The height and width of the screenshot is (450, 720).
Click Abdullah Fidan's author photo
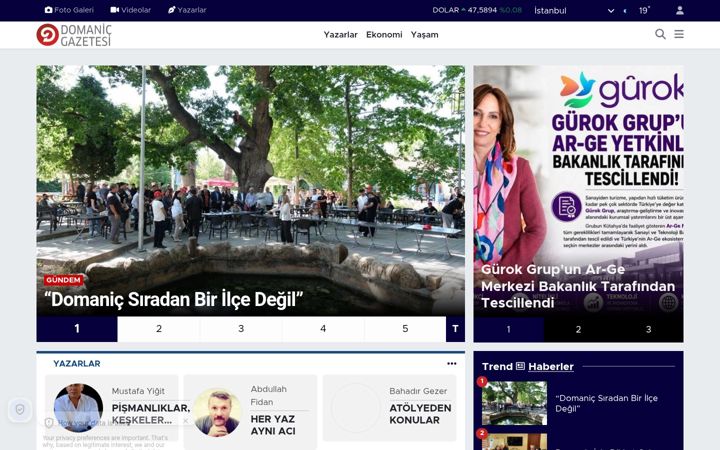click(217, 411)
